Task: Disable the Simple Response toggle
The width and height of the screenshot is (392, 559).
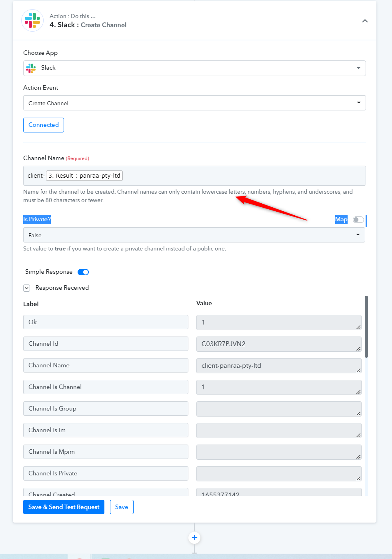Action: click(x=83, y=272)
